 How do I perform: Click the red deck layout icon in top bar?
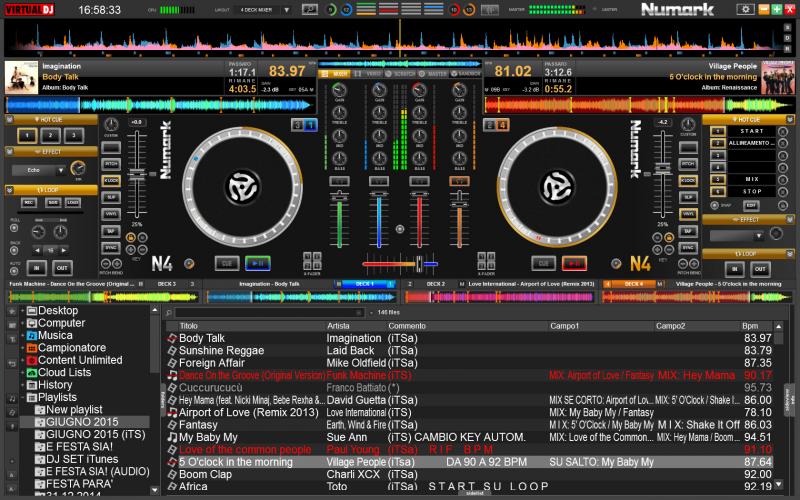coord(389,9)
